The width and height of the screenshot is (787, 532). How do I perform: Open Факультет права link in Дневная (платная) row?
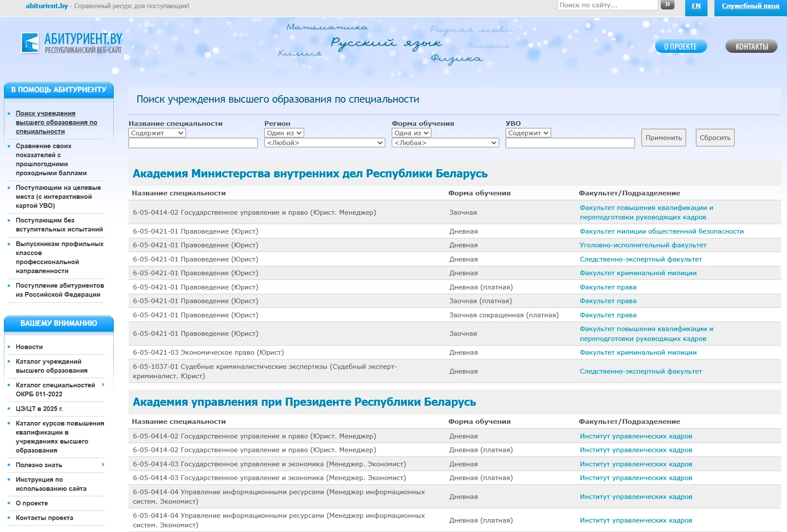click(x=608, y=287)
